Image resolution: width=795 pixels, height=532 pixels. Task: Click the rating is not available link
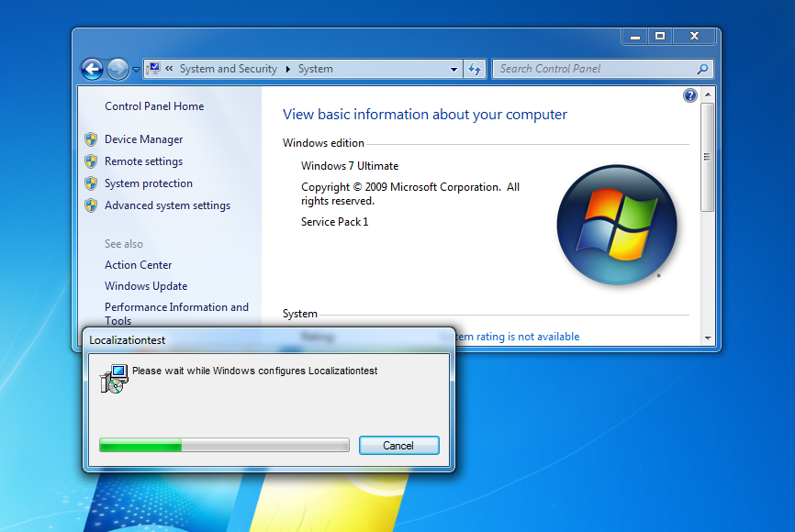(x=517, y=337)
